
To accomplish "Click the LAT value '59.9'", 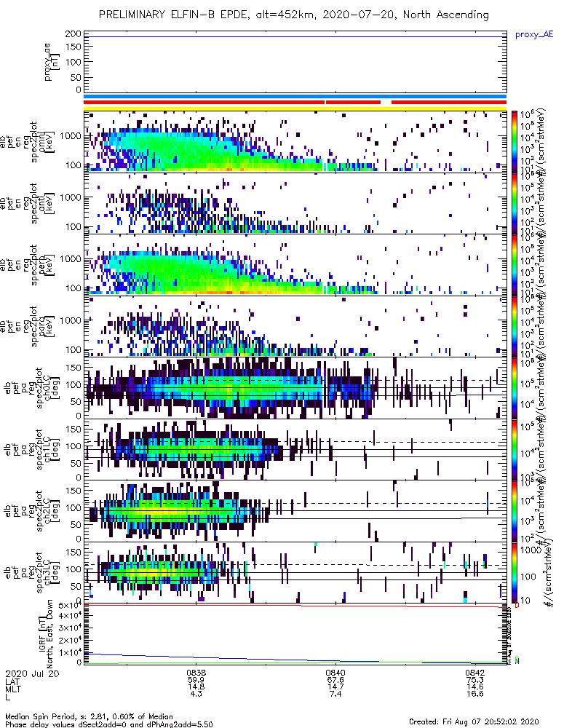I will coord(196,680).
